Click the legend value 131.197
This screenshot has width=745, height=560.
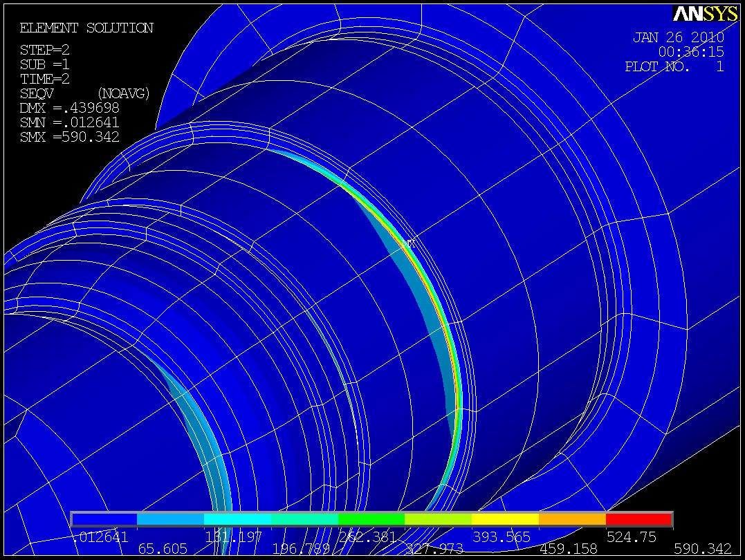click(233, 537)
